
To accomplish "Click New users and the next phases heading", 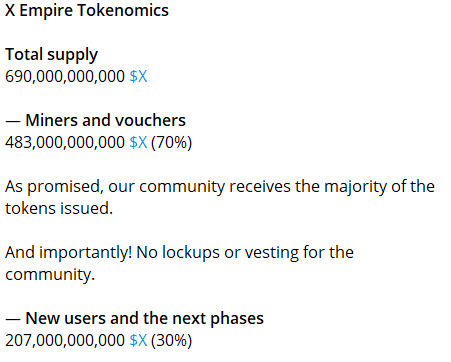I will coord(144,318).
